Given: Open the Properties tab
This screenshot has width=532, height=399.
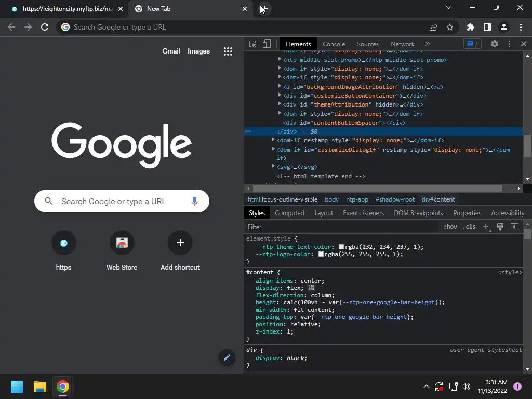Looking at the screenshot, I should click(467, 213).
